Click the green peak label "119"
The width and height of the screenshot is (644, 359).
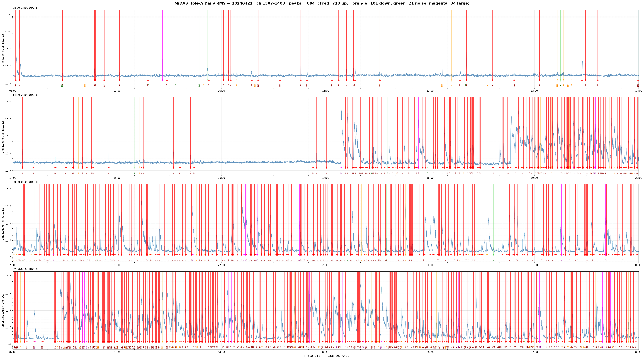click(x=428, y=173)
